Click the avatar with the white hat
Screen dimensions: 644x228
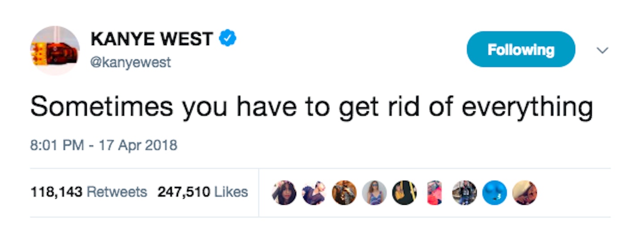pos(525,193)
